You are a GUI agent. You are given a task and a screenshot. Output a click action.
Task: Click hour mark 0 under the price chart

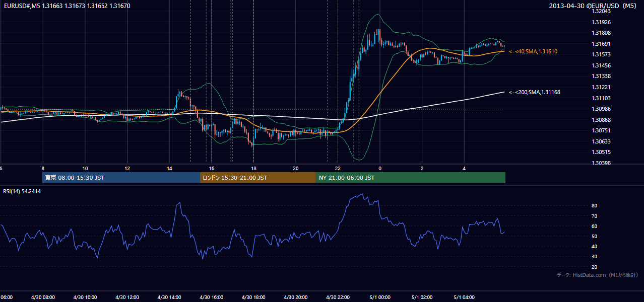point(380,168)
